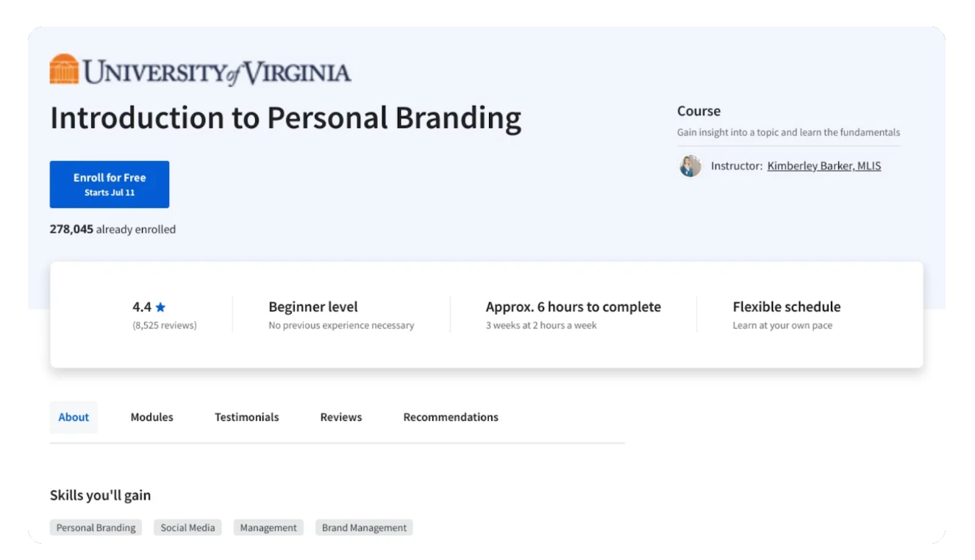Switch to the Modules tab

point(151,417)
